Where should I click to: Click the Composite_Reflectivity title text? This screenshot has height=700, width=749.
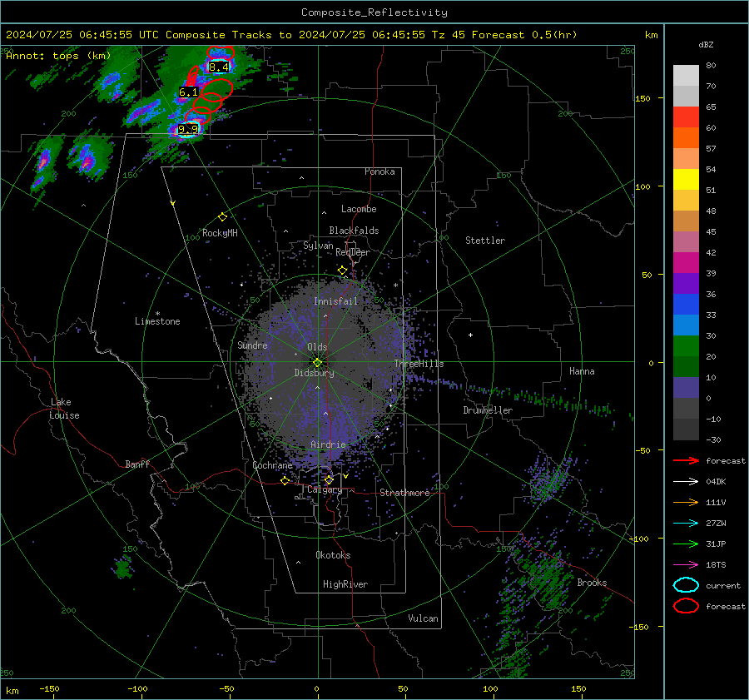pos(374,12)
